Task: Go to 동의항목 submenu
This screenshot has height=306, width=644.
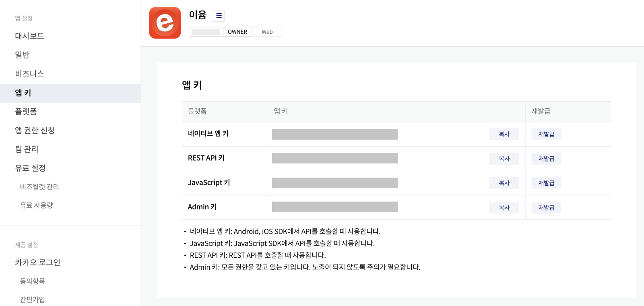Action: [x=32, y=281]
